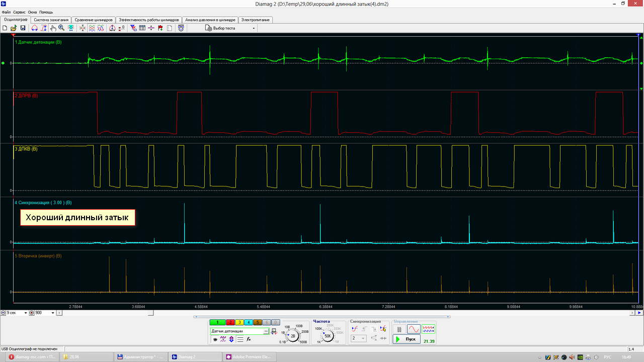The image size is (644, 362).
Task: Open the Файл menu
Action: point(6,12)
